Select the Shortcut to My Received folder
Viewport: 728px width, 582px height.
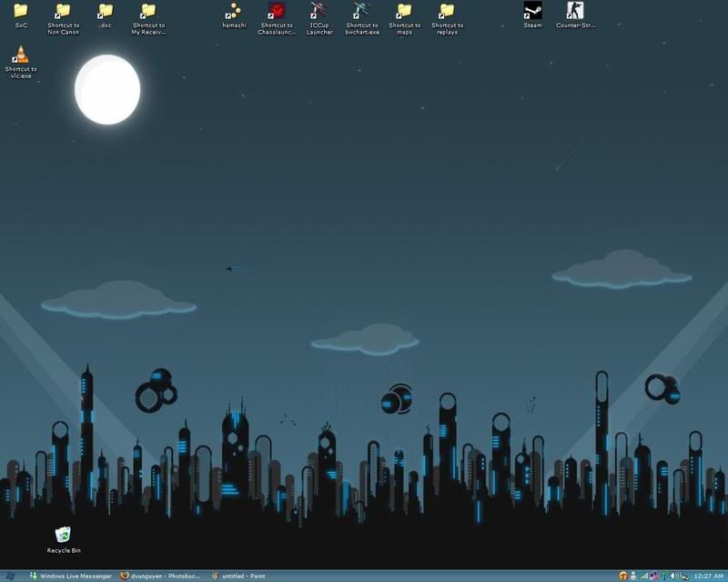click(148, 18)
